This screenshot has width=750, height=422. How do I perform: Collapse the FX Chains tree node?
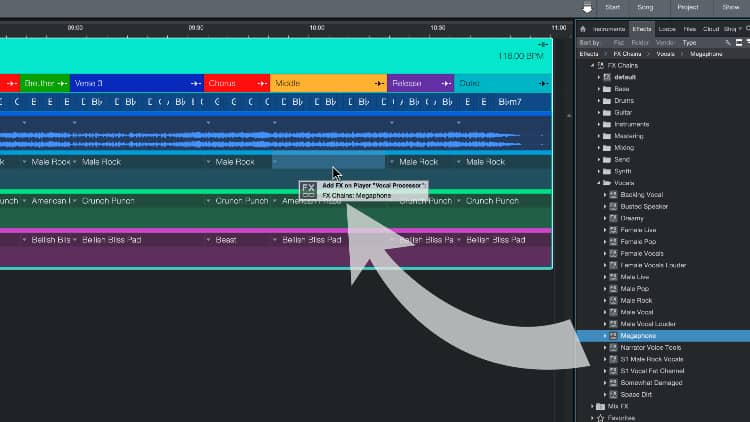coord(593,66)
